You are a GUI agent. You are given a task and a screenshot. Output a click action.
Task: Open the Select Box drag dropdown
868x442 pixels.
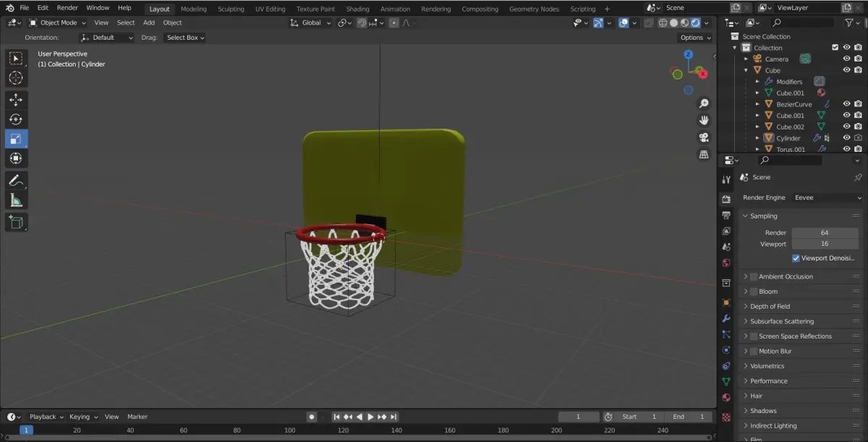tap(184, 38)
